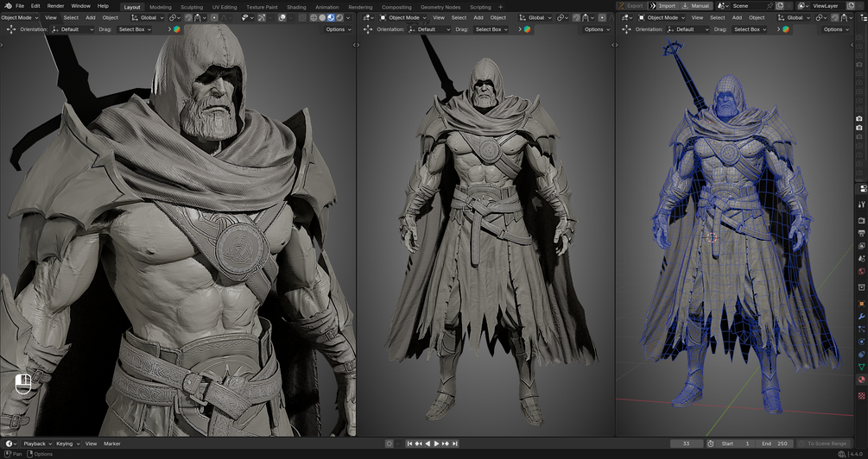Open Marker menu in timeline header
Image resolution: width=868 pixels, height=459 pixels.
112,443
